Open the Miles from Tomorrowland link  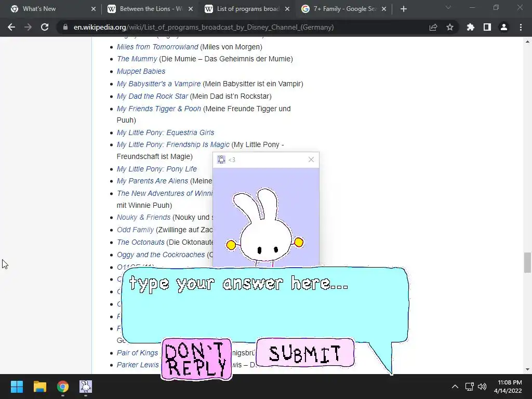pyautogui.click(x=157, y=47)
